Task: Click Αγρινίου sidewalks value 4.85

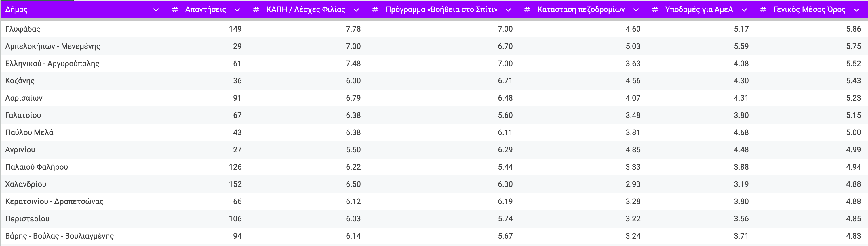Action: tap(633, 149)
